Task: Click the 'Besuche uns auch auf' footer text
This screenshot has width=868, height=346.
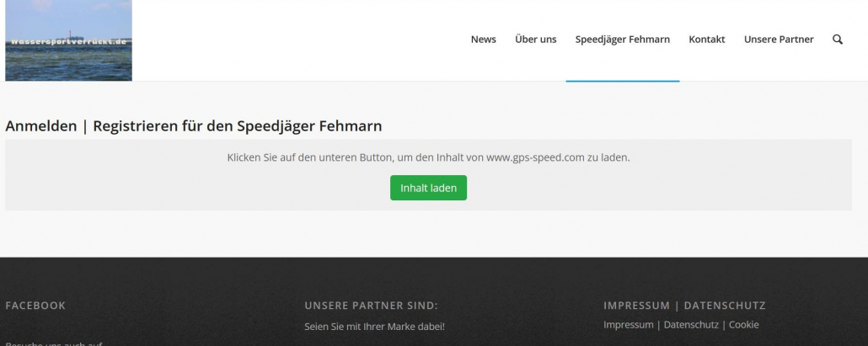Action: [54, 343]
